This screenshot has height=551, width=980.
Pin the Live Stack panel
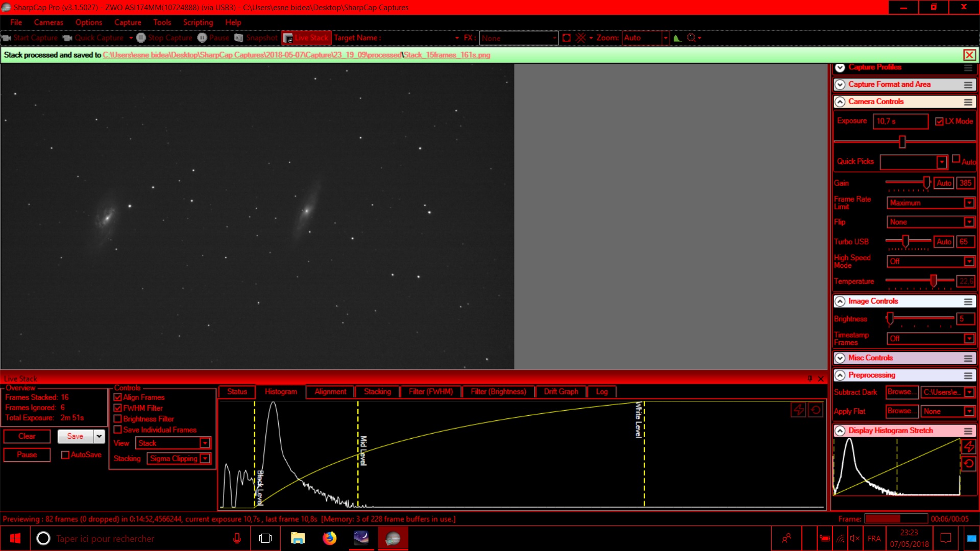(x=810, y=379)
